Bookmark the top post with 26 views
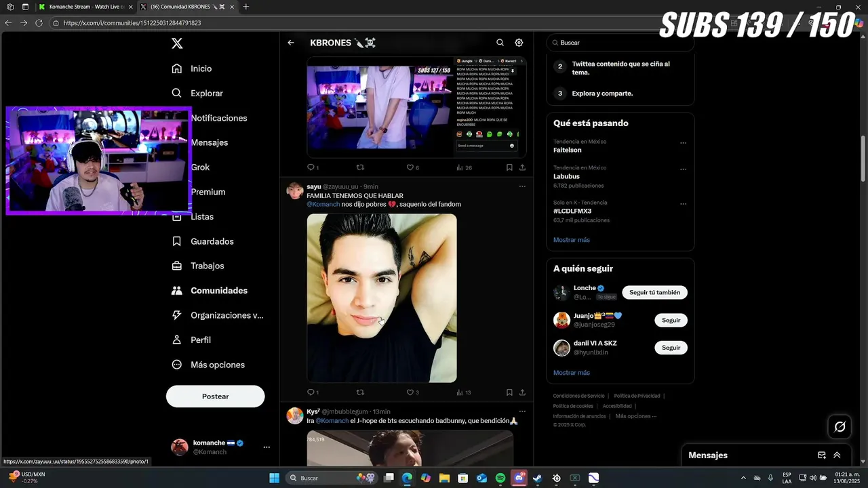Screen dimensions: 868x488 (509, 167)
